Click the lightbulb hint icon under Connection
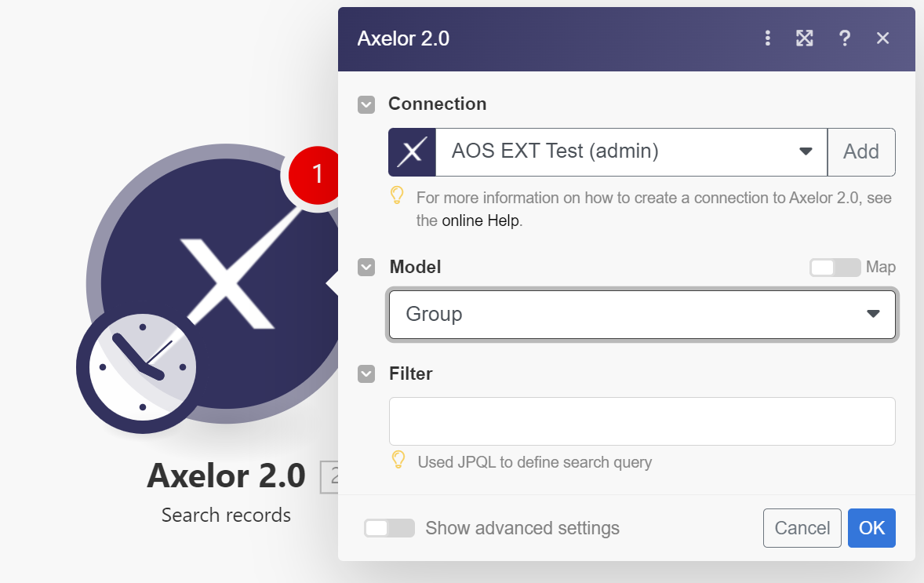Viewport: 924px width, 583px height. (398, 196)
